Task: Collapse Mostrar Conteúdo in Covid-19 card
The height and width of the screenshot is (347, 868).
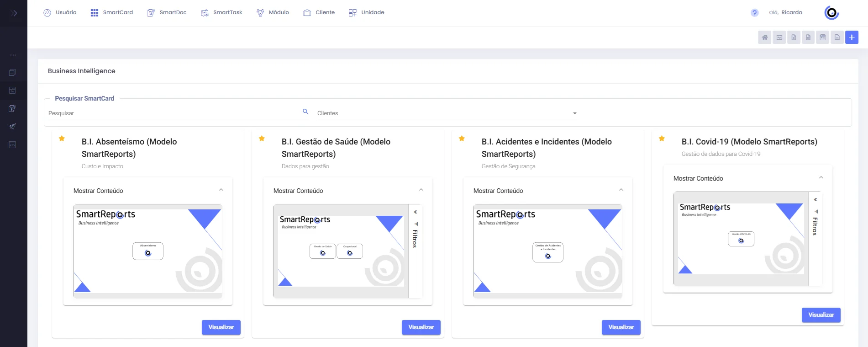Action: click(821, 178)
